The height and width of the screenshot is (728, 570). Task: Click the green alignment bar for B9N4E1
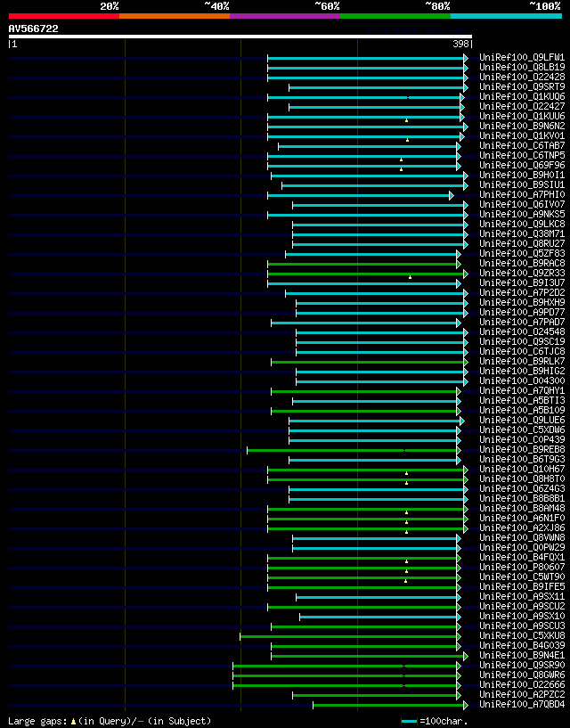coord(370,656)
